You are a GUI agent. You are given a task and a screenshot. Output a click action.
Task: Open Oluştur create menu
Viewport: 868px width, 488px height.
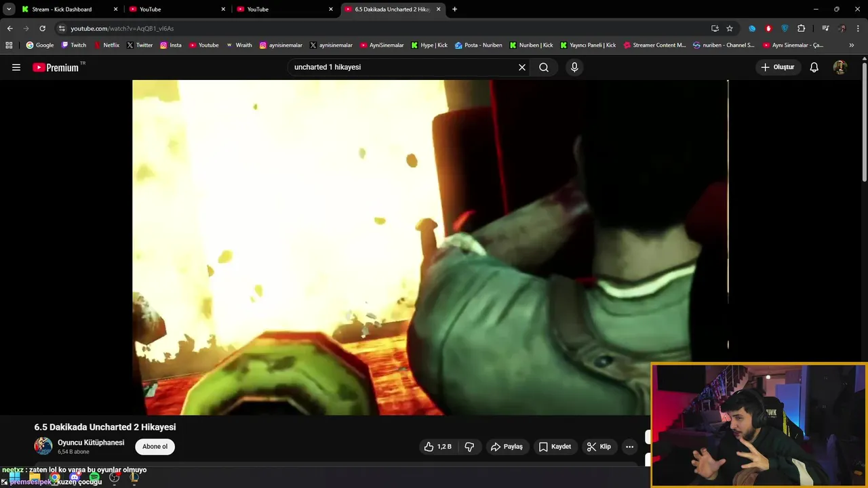778,67
